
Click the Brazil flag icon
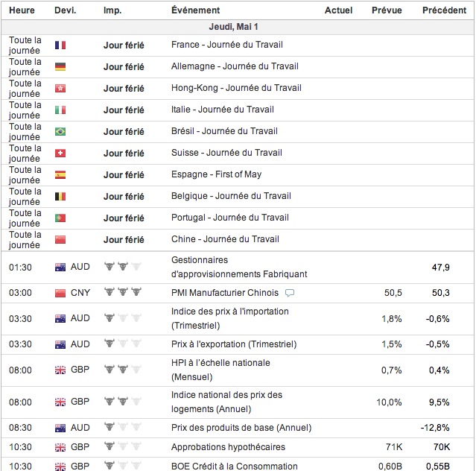point(60,132)
